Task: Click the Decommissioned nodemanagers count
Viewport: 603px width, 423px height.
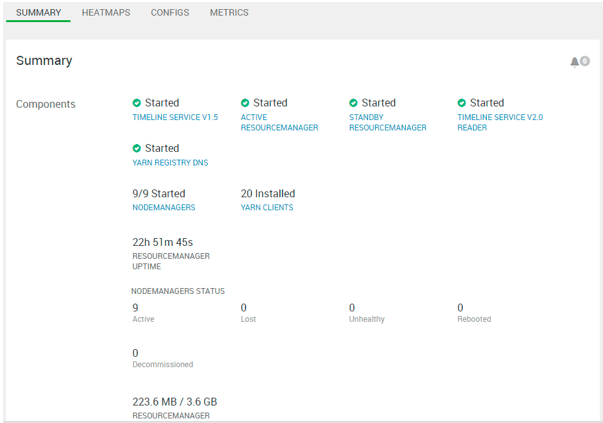Action: click(135, 353)
